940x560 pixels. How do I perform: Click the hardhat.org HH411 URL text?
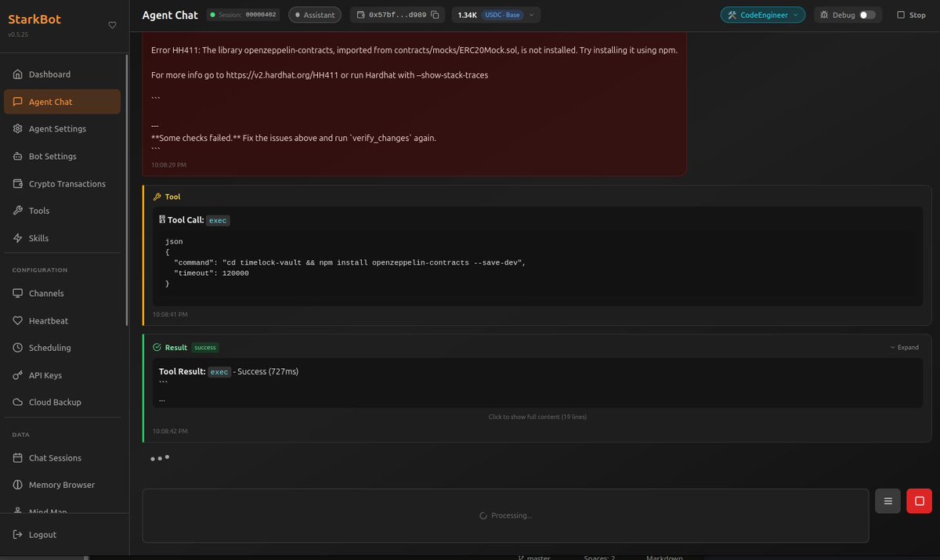282,75
